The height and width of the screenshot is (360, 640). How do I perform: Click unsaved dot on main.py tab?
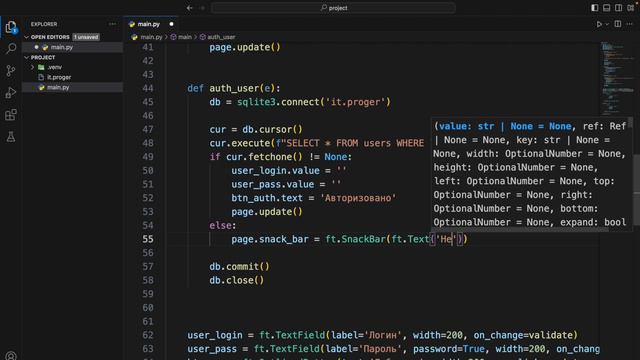pyautogui.click(x=171, y=24)
